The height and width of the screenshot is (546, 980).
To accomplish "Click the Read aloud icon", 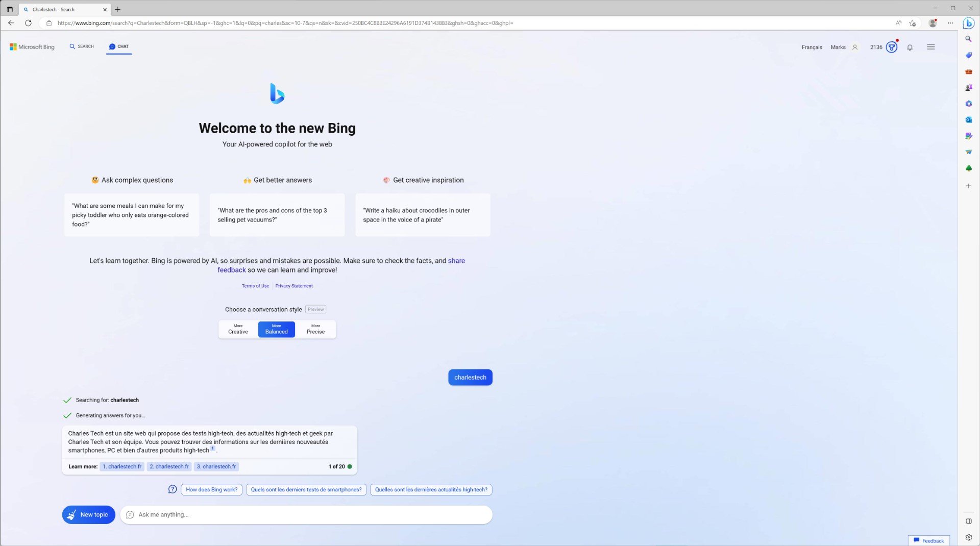I will click(x=898, y=23).
